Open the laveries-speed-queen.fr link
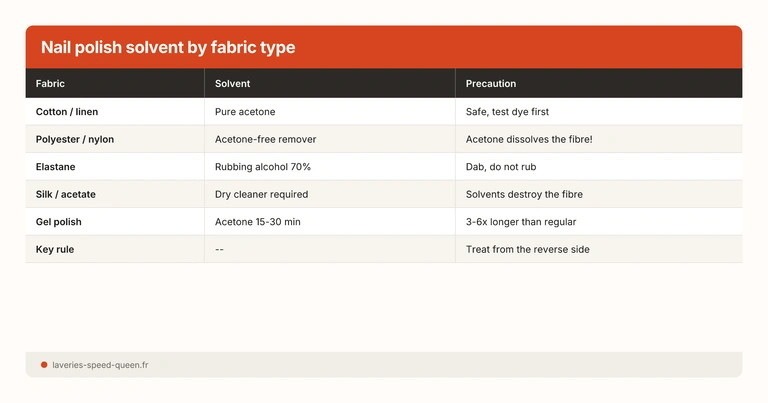The width and height of the screenshot is (768, 403). (x=100, y=365)
